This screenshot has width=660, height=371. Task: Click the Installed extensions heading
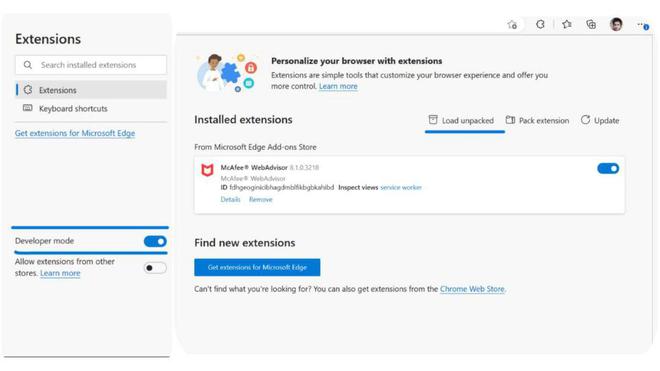(243, 120)
